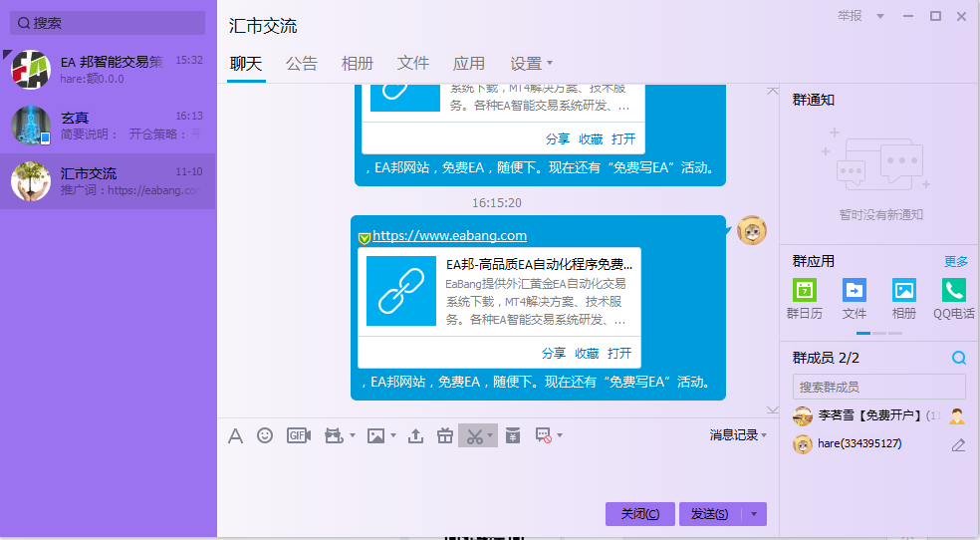Open the GIF sticker panel
This screenshot has height=540, width=980.
(298, 435)
